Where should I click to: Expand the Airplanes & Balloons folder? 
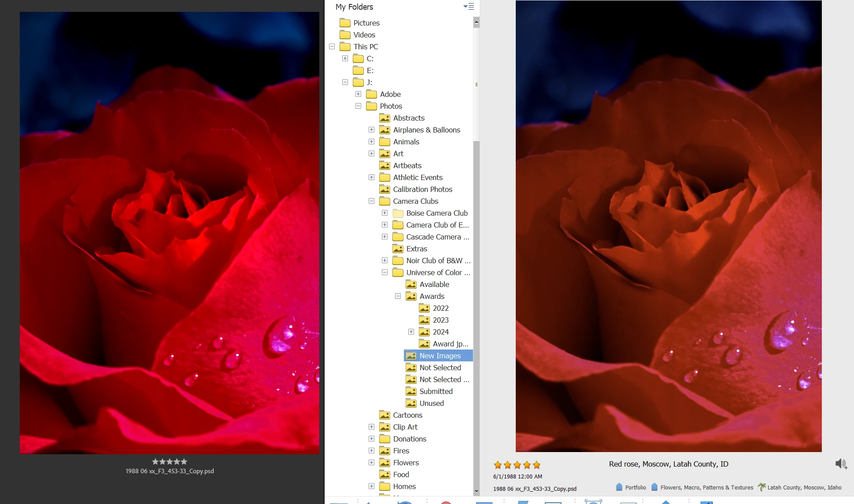coord(371,130)
